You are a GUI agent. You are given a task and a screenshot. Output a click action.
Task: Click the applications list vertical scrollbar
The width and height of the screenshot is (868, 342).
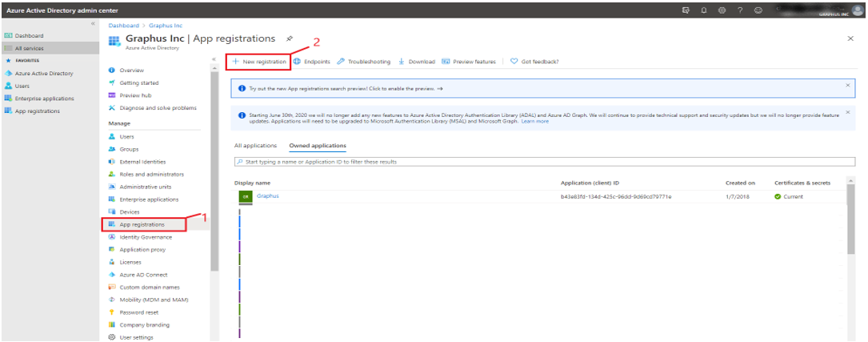[x=851, y=219]
